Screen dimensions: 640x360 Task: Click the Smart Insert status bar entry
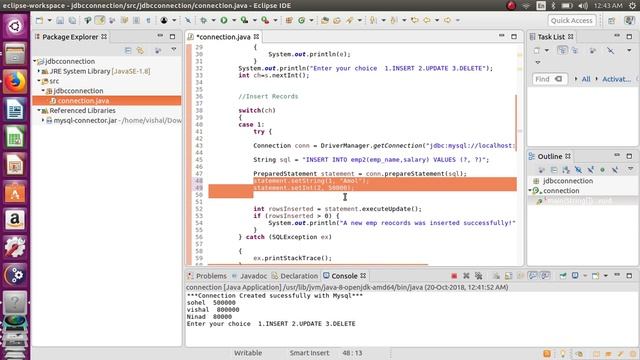point(309,353)
